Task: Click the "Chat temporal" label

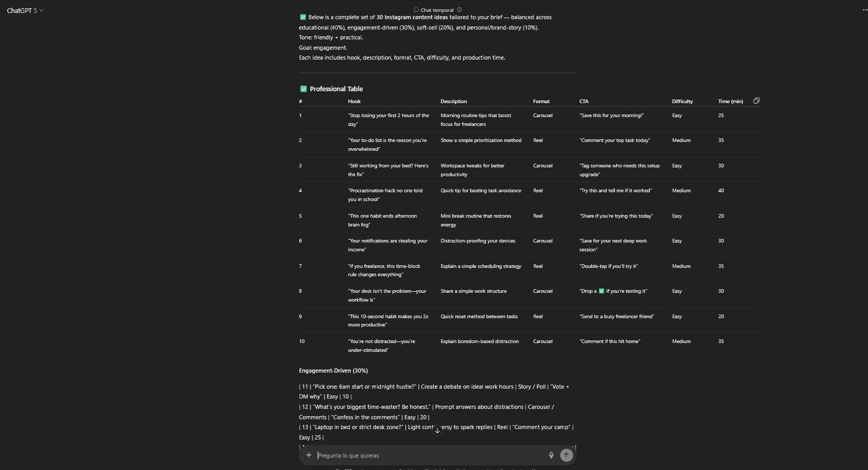Action: tap(437, 10)
